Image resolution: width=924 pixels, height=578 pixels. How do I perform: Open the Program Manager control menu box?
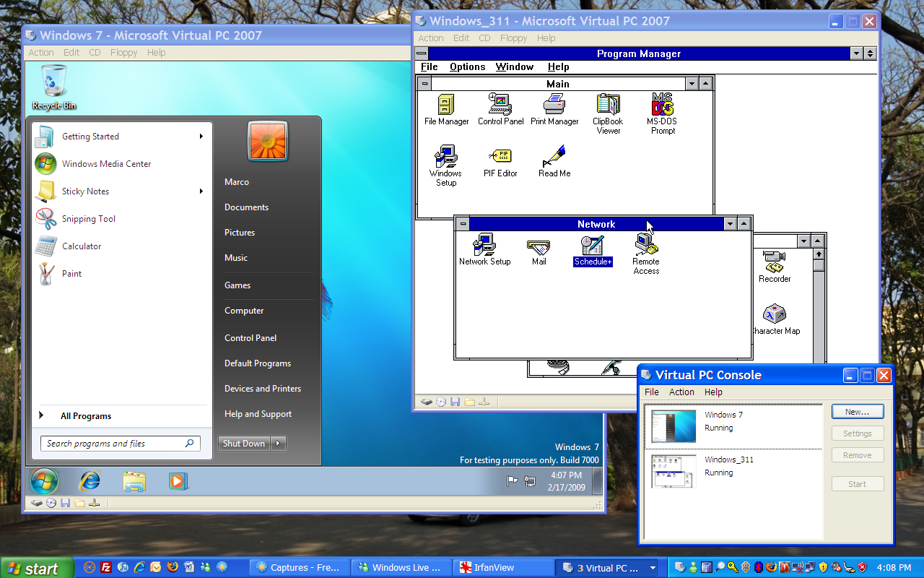(422, 53)
